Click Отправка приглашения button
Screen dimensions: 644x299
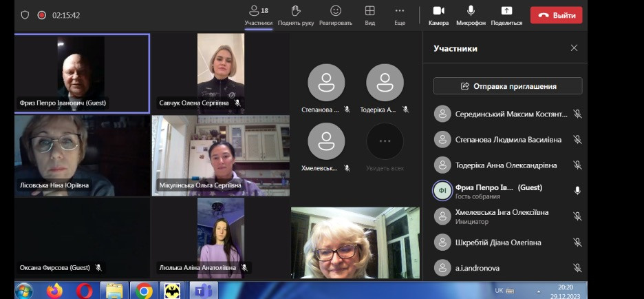point(508,86)
